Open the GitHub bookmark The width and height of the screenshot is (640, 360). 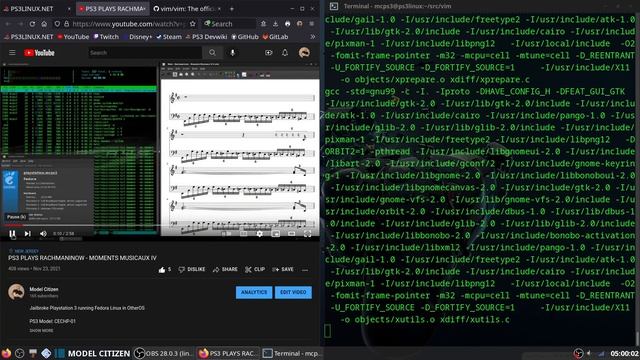245,37
